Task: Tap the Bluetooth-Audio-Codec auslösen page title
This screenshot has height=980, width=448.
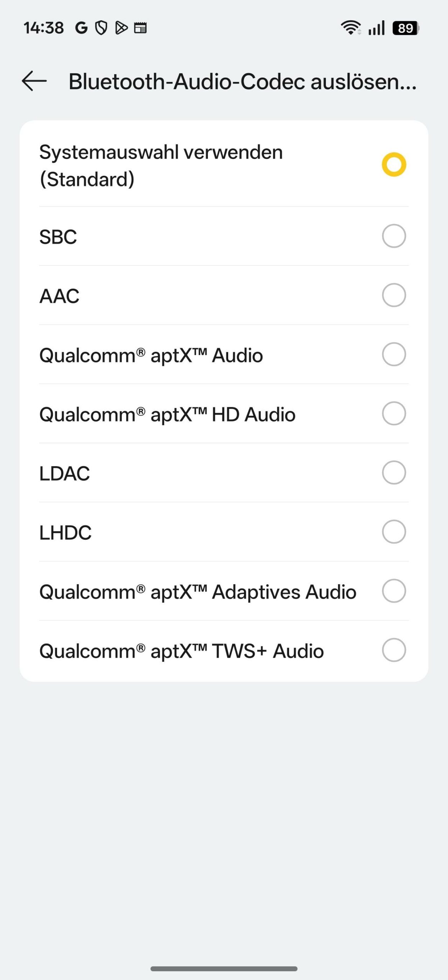Action: (242, 82)
